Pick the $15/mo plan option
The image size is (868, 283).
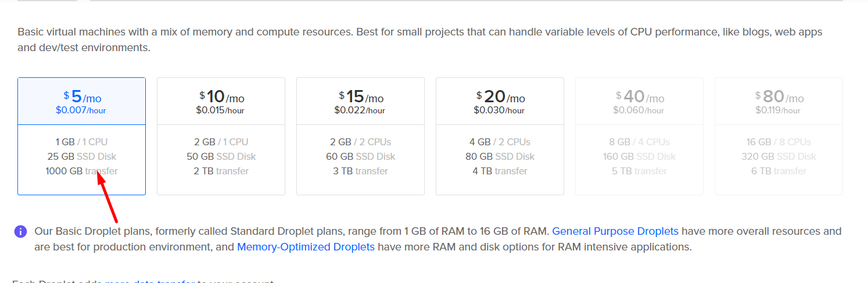point(360,136)
